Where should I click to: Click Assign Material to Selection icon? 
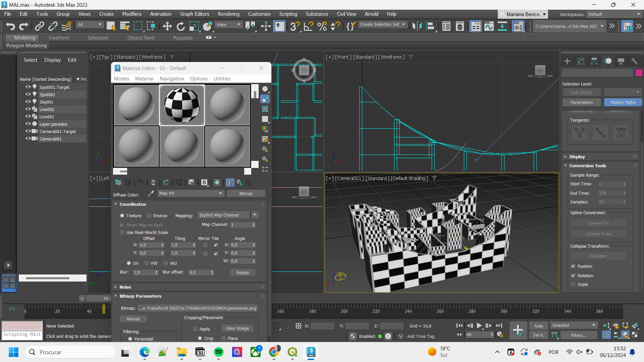pos(141,182)
